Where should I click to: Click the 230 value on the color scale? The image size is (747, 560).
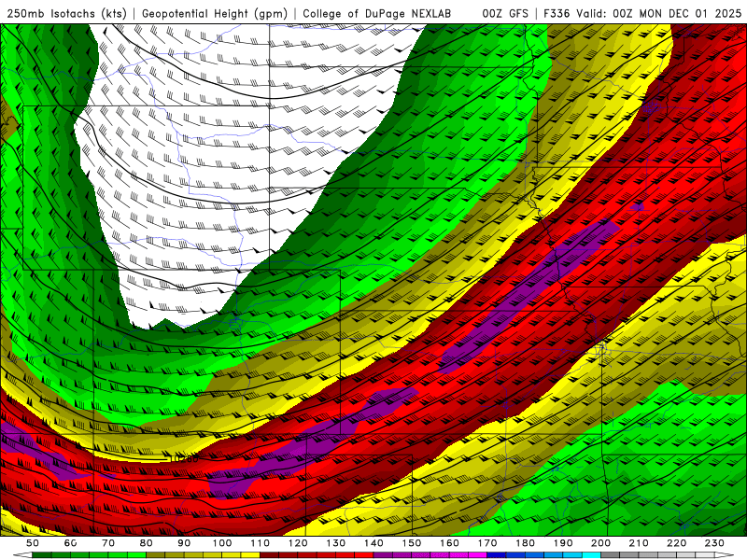click(714, 543)
